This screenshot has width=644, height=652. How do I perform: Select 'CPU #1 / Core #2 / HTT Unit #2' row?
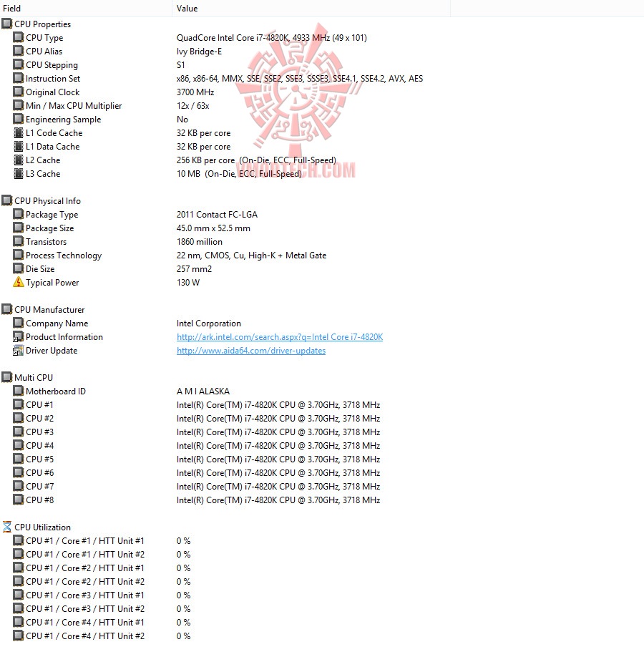[x=85, y=581]
